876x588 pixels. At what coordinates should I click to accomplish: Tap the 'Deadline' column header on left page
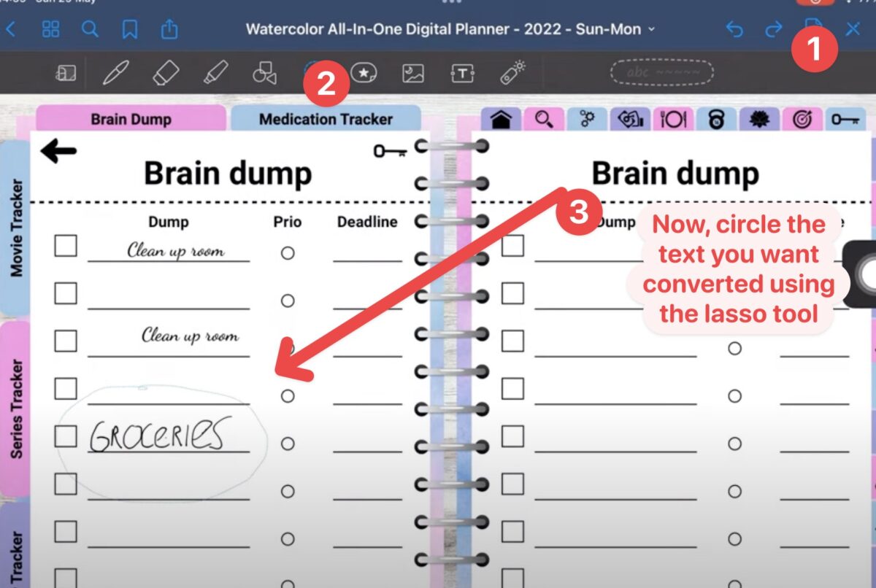click(x=367, y=222)
